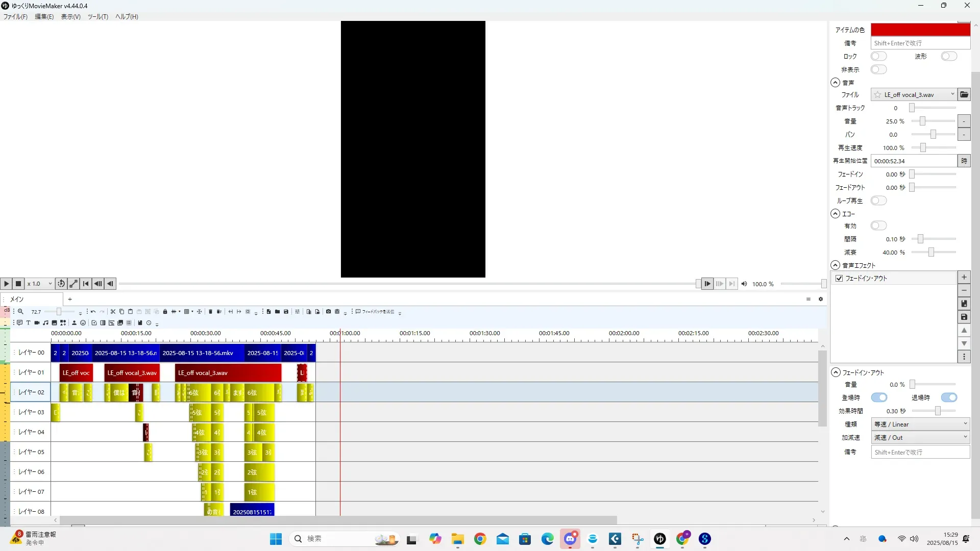Click the Play button in the preview controls
This screenshot has height=551, width=980.
pyautogui.click(x=6, y=284)
